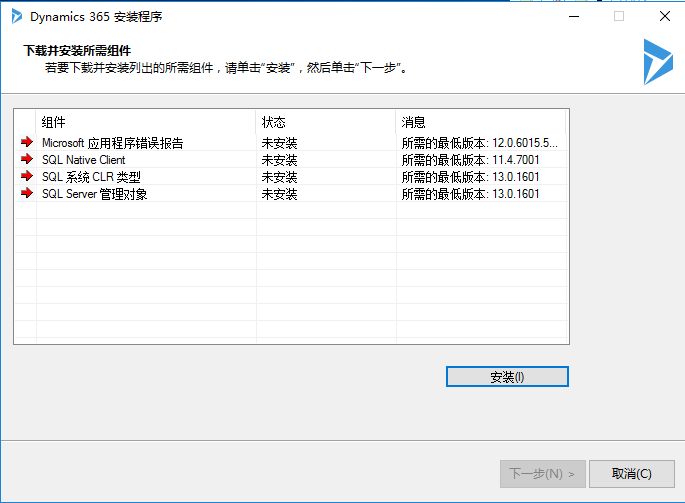Close the Dynamics 365 安装程序 window
This screenshot has width=685, height=503.
point(665,17)
